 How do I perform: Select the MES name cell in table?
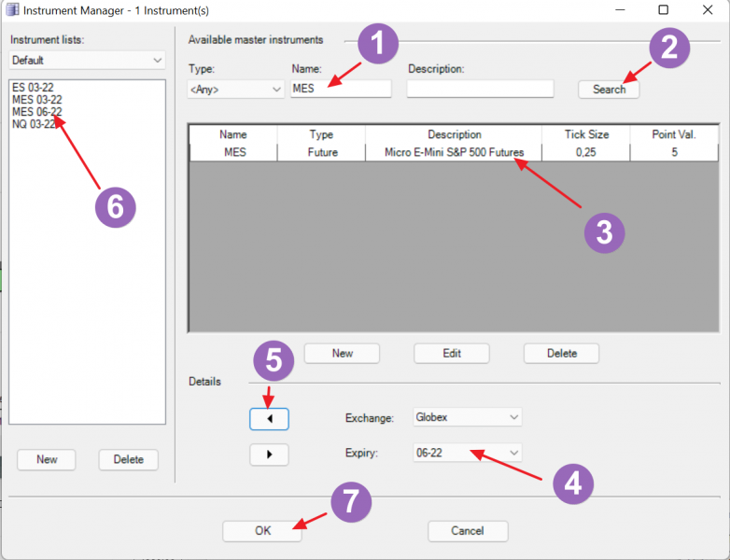(x=233, y=152)
